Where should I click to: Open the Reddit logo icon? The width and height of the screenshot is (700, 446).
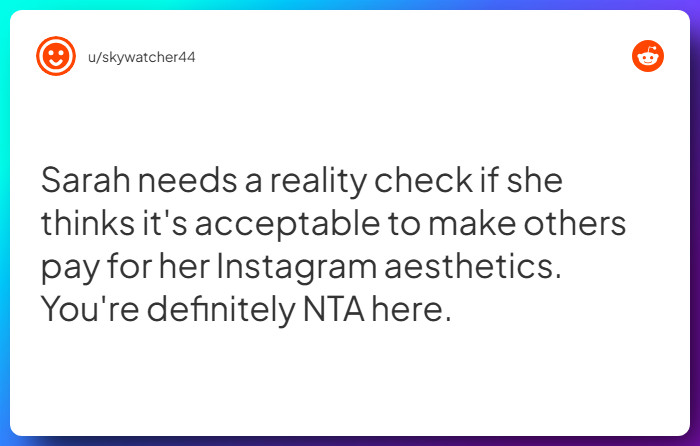[x=648, y=56]
